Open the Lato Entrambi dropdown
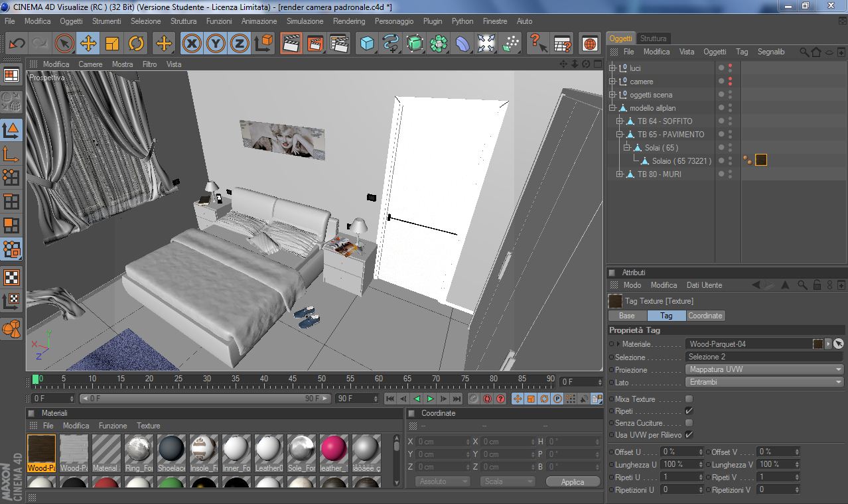This screenshot has width=848, height=504. click(x=764, y=382)
